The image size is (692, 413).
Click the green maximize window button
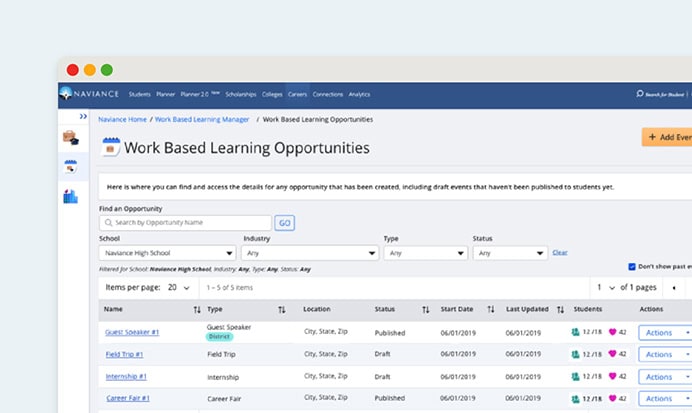[x=106, y=70]
